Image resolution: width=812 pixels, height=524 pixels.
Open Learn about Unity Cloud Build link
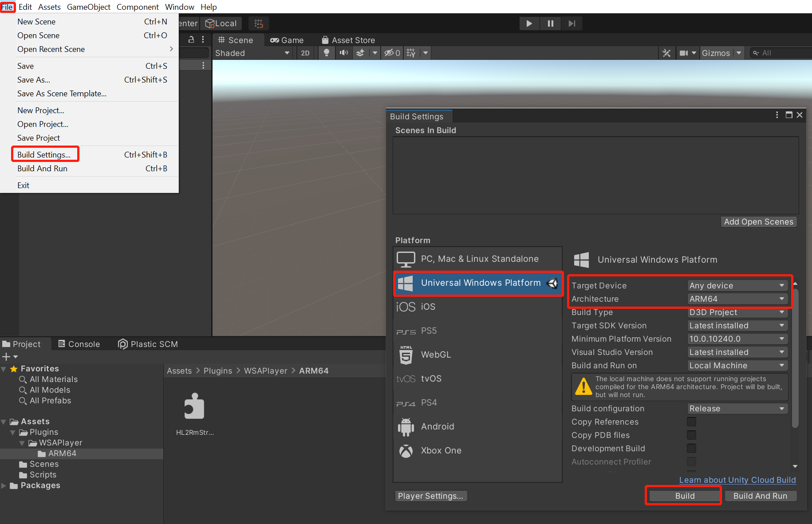pyautogui.click(x=737, y=480)
